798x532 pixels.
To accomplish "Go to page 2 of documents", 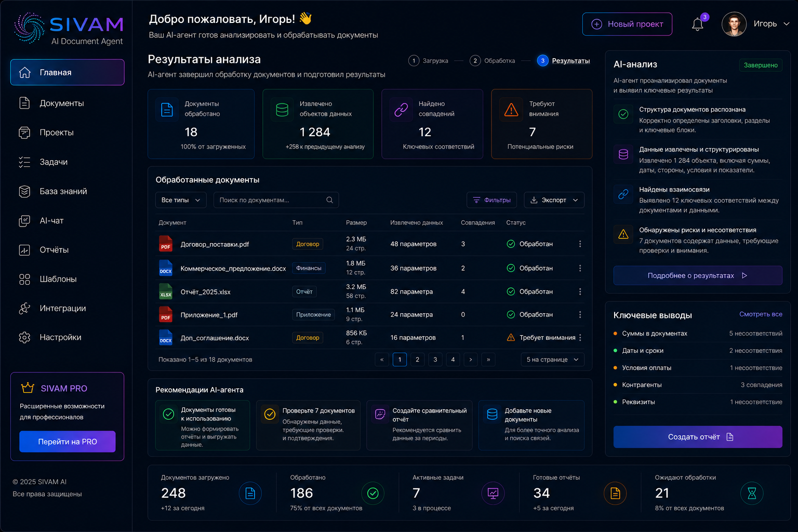I will 417,360.
